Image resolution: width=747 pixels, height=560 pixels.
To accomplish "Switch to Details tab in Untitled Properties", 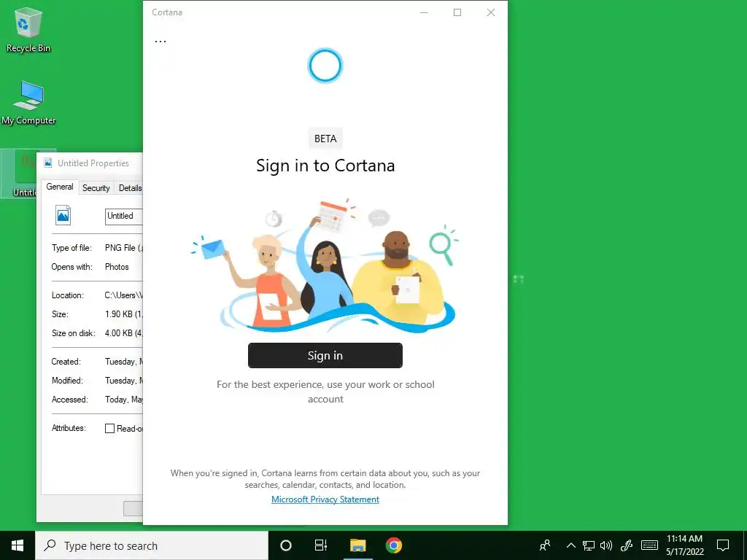I will point(130,188).
